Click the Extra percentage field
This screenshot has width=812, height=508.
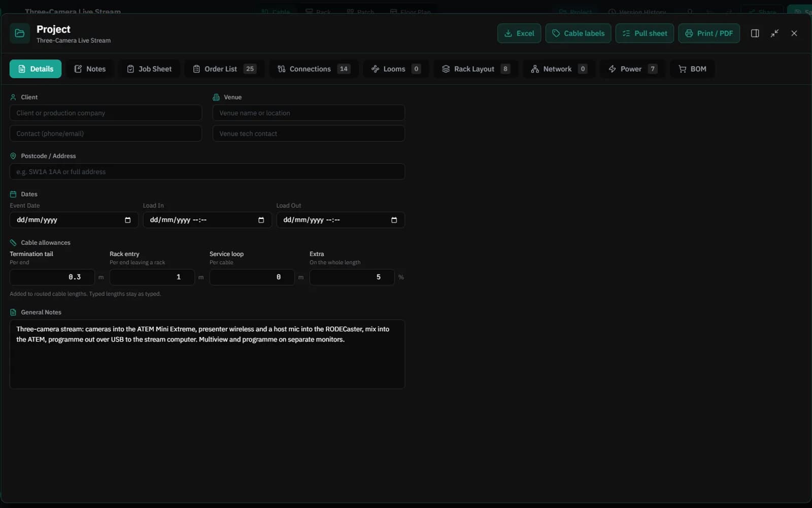pos(352,277)
